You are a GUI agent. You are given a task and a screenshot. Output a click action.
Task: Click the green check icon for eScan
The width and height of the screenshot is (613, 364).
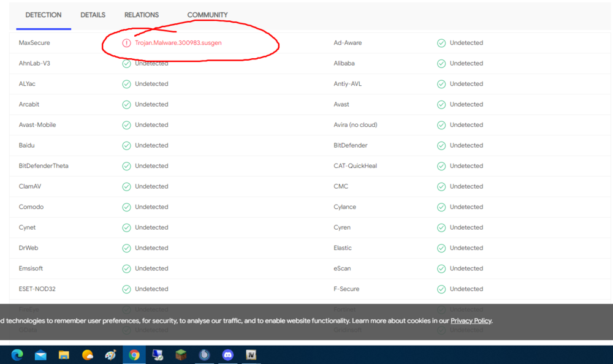coord(441,268)
